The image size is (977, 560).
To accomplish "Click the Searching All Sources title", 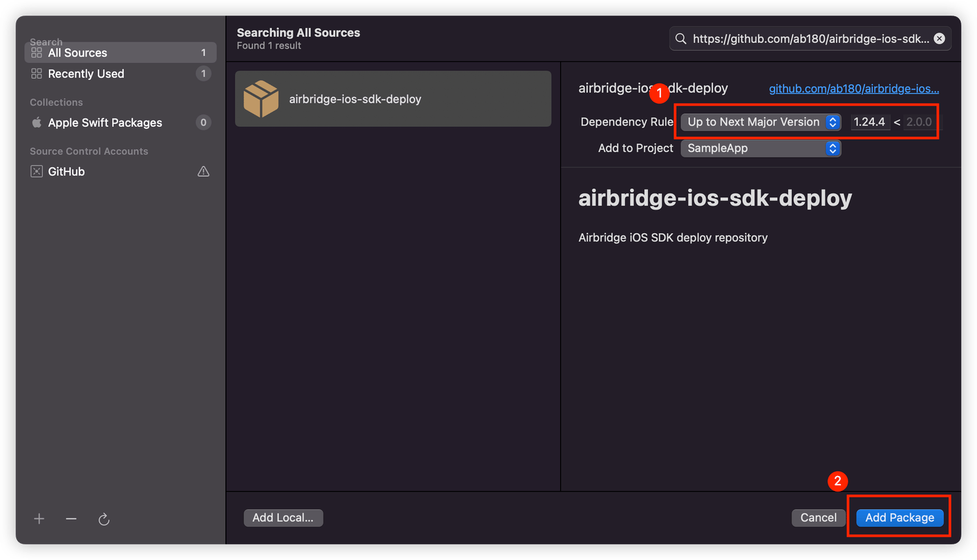I will (x=298, y=33).
